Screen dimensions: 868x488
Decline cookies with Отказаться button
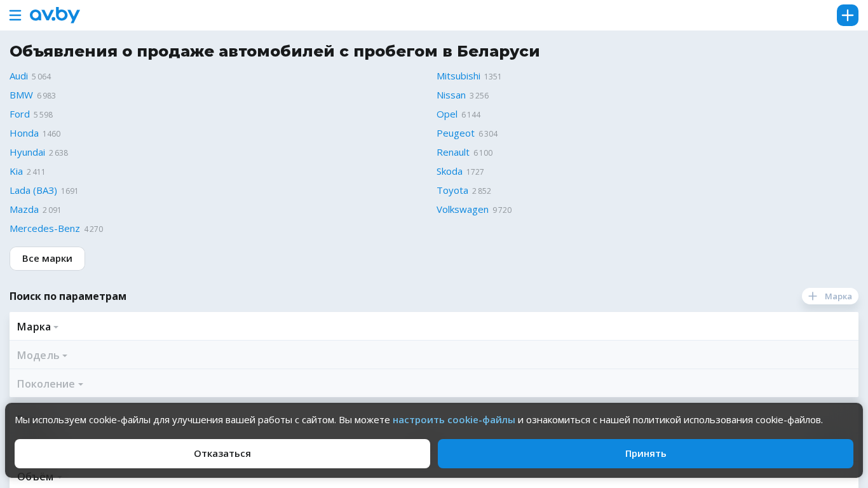click(x=222, y=454)
